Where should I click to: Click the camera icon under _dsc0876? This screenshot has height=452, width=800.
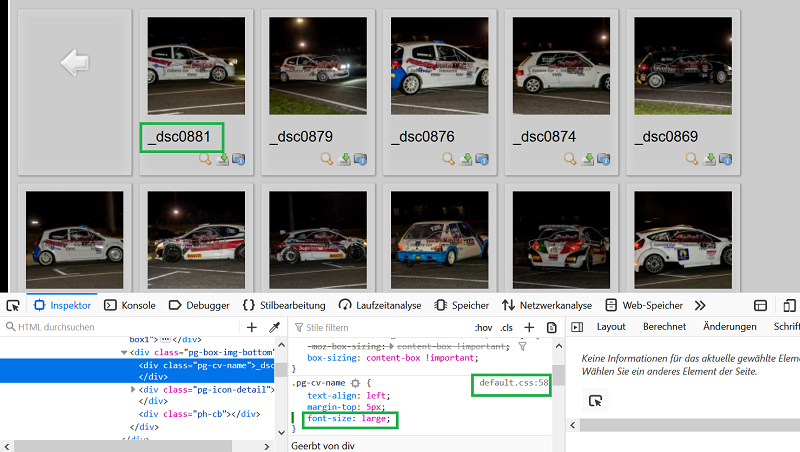[x=482, y=159]
